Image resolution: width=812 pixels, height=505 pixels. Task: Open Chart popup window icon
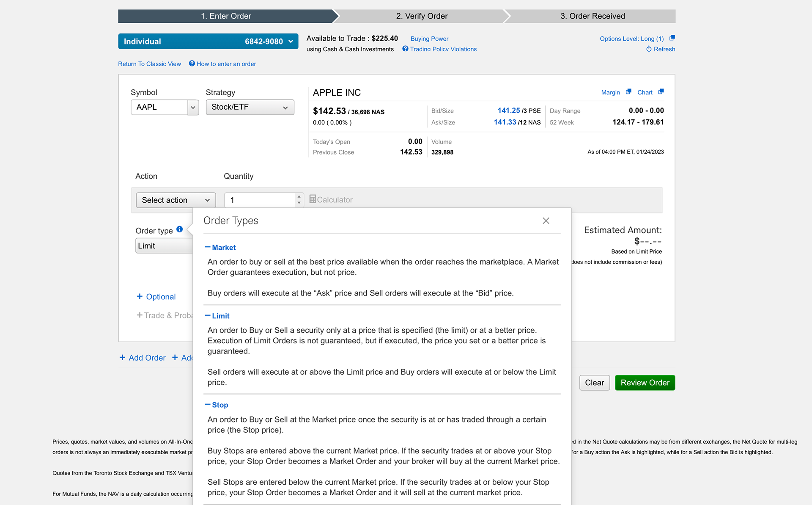(x=661, y=92)
